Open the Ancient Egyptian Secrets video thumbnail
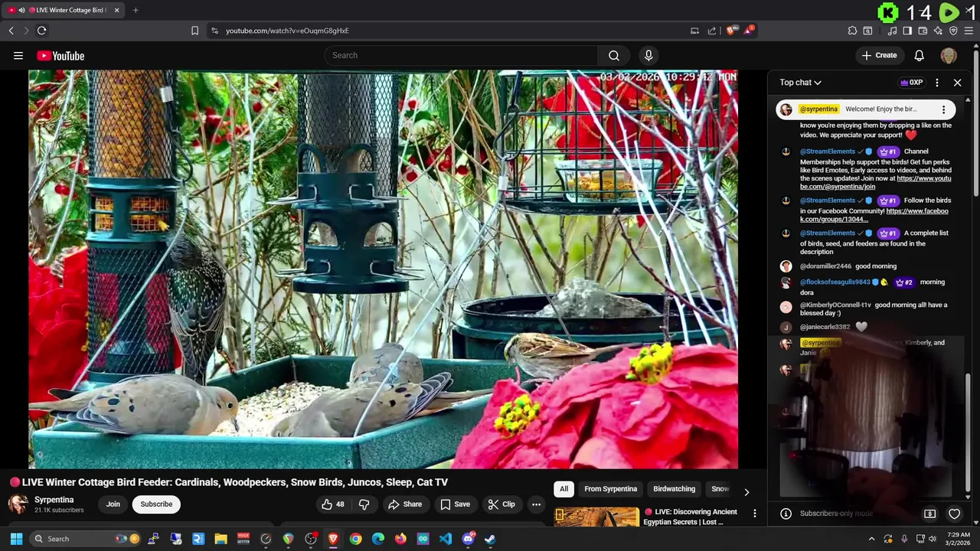The width and height of the screenshot is (980, 551). (596, 517)
